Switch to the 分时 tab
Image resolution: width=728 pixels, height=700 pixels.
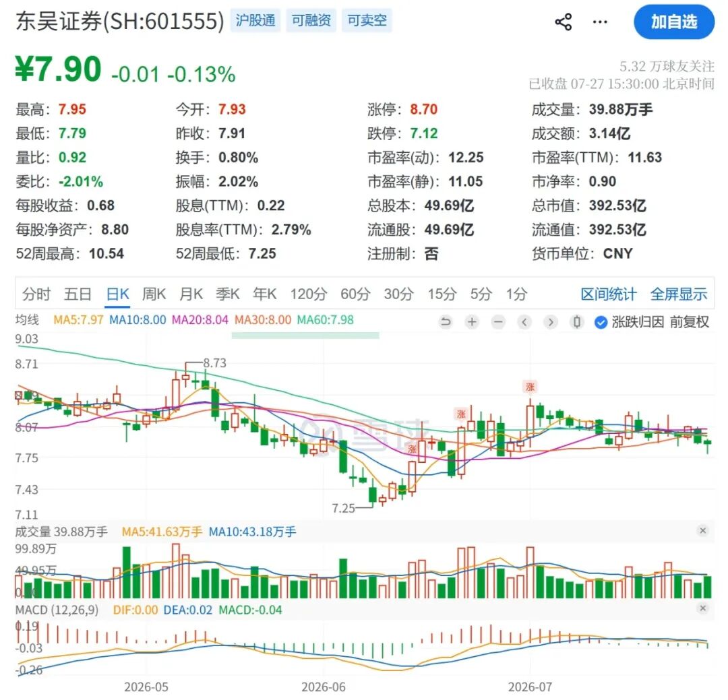pyautogui.click(x=36, y=294)
